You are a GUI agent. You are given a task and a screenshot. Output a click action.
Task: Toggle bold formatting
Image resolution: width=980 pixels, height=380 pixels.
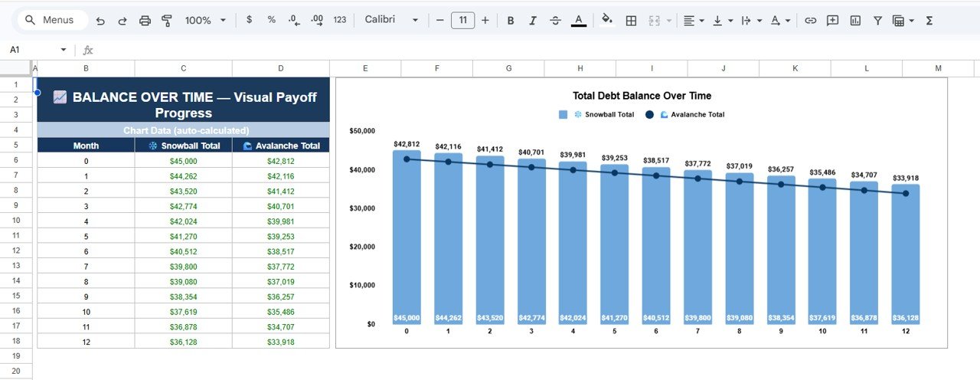tap(511, 21)
